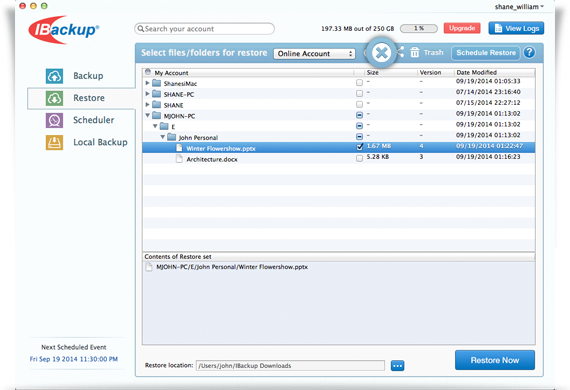Click John Personal folder icon
The width and height of the screenshot is (570, 390).
point(172,137)
